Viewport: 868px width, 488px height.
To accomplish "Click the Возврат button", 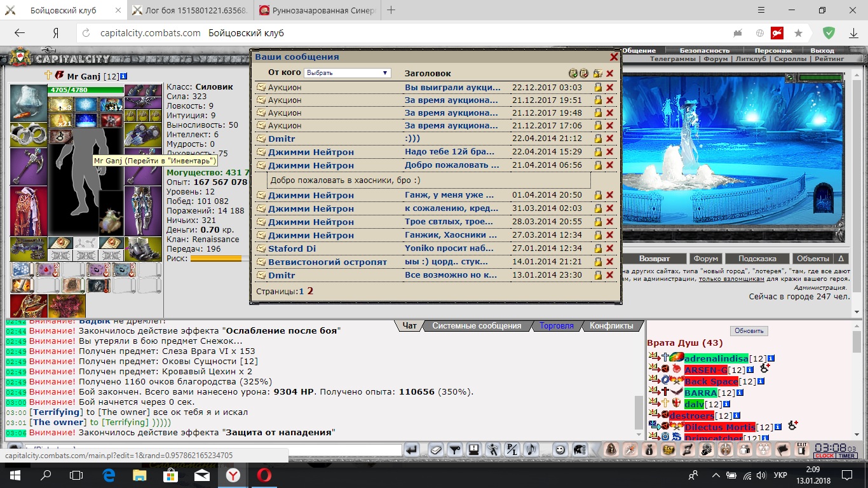I will [x=654, y=259].
